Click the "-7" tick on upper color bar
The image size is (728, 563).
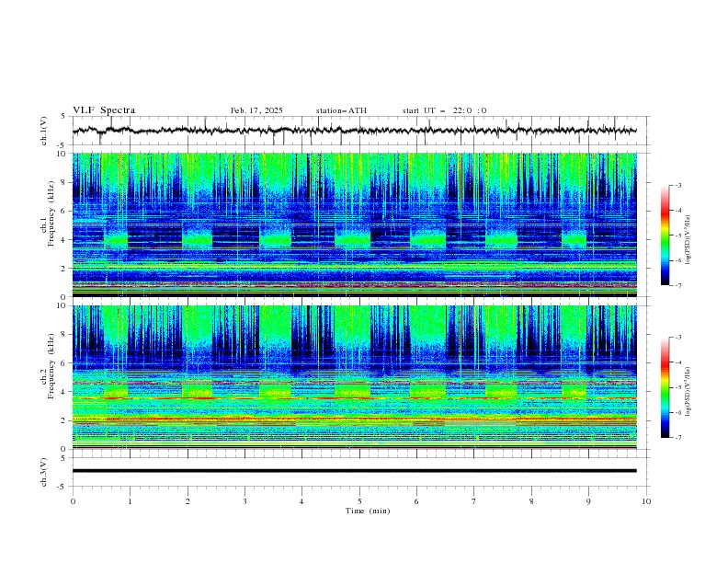[x=677, y=285]
